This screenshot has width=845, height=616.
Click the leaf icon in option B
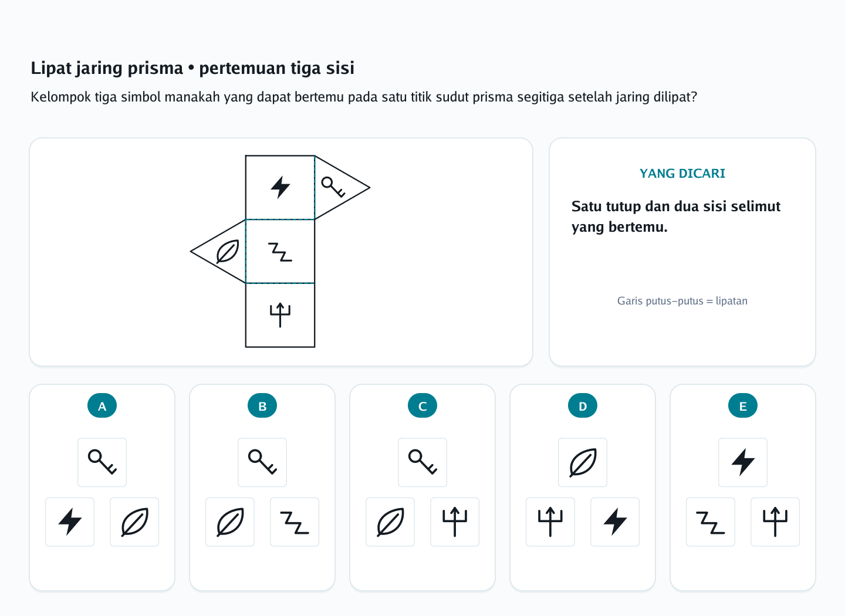point(230,522)
